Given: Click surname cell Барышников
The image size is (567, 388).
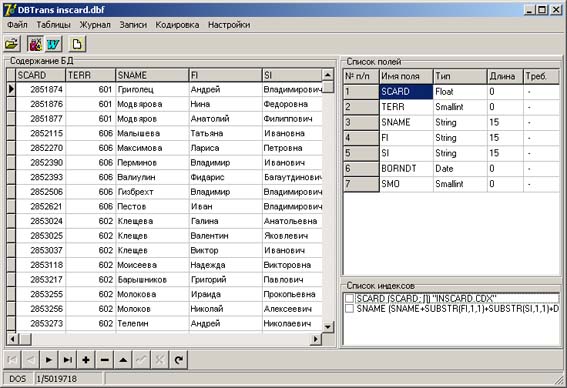Looking at the screenshot, I should pyautogui.click(x=152, y=280).
